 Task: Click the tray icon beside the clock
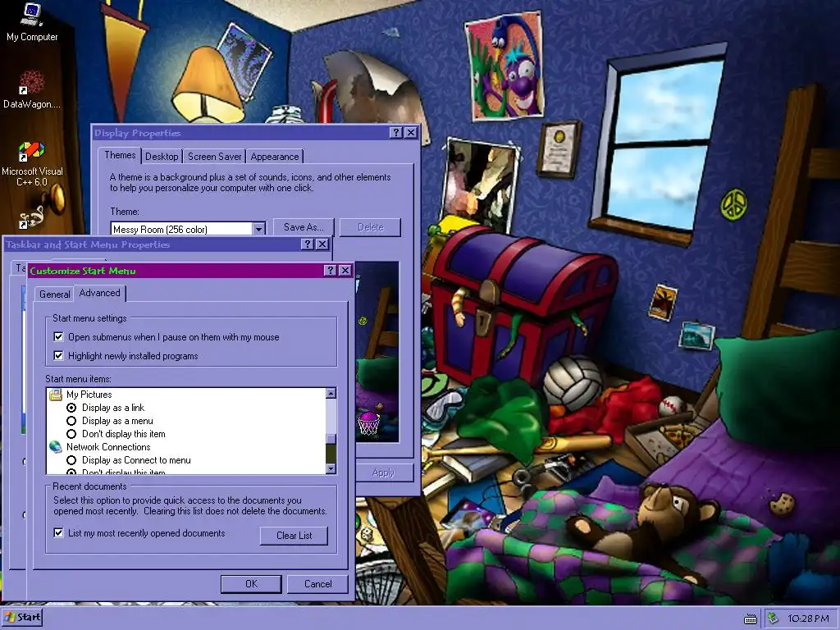point(773,619)
